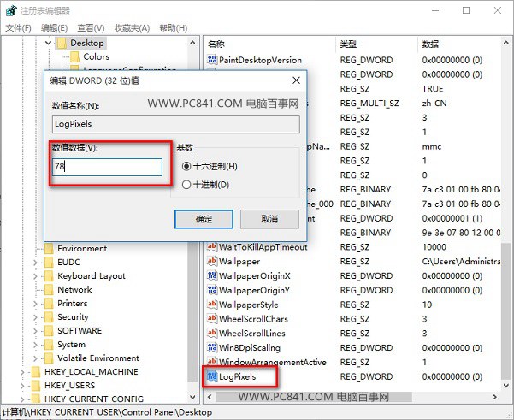Click the WaitToKillAppTimeout string value icon
The height and width of the screenshot is (420, 514).
tap(212, 246)
